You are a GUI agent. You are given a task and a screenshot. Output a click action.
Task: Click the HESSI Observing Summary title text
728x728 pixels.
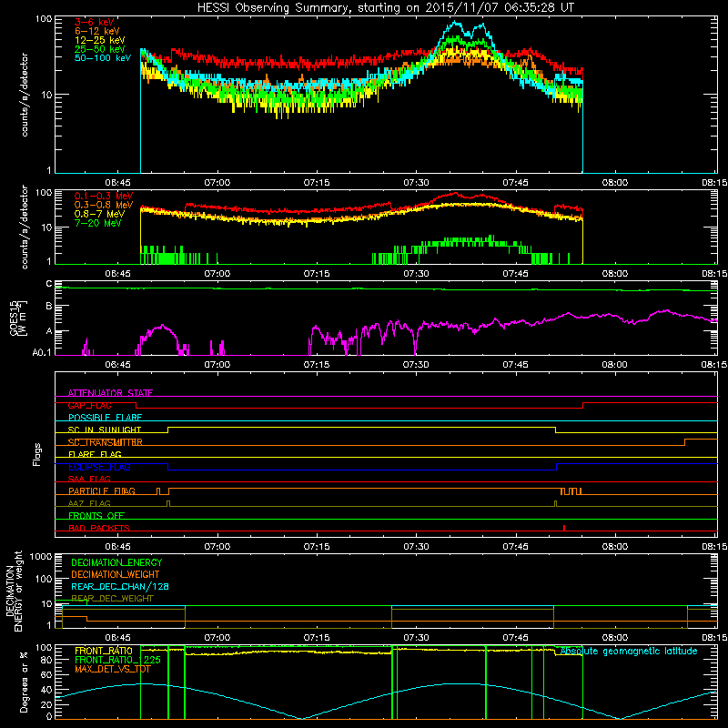point(385,8)
